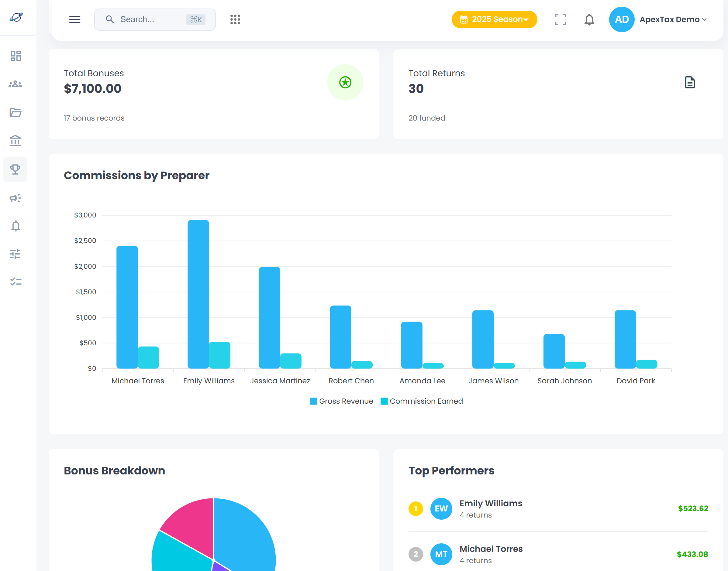Screen dimensions: 728x571
Task: Open the 2025 Season dropdown
Action: coord(494,19)
